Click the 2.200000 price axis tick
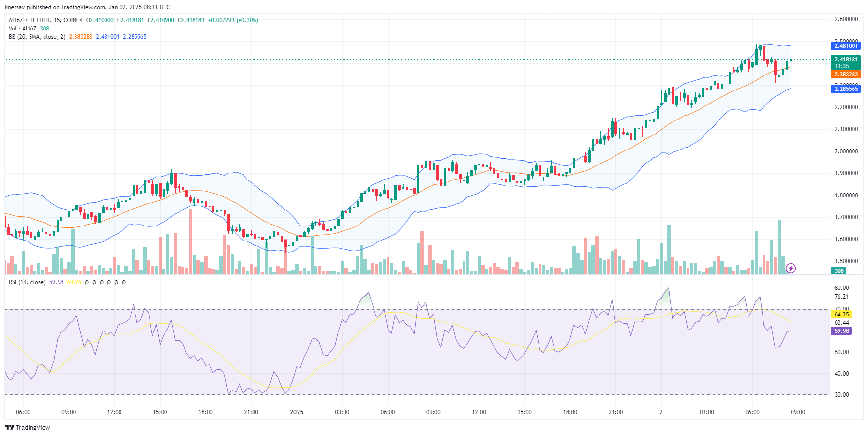Screen dimensions: 868x436 coord(846,107)
